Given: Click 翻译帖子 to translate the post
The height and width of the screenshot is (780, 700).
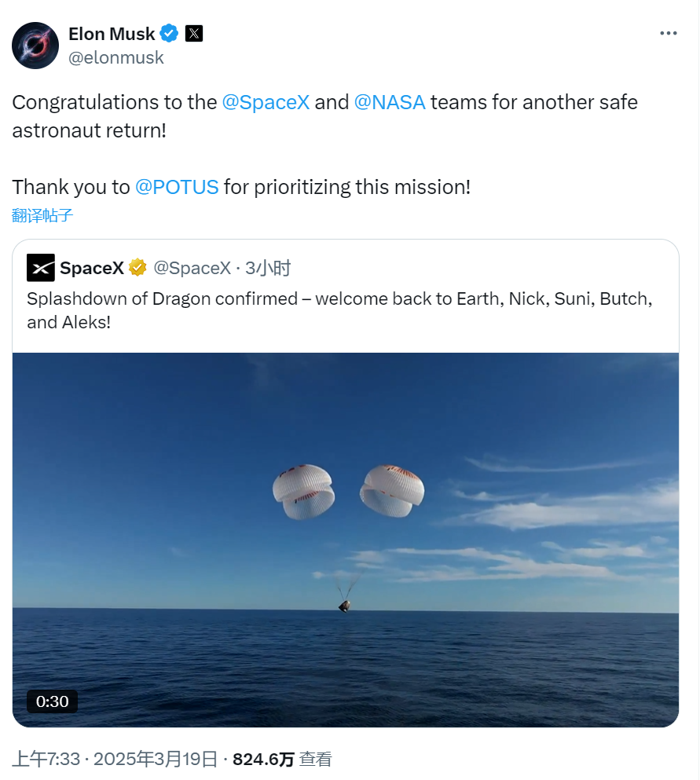Looking at the screenshot, I should tap(42, 215).
